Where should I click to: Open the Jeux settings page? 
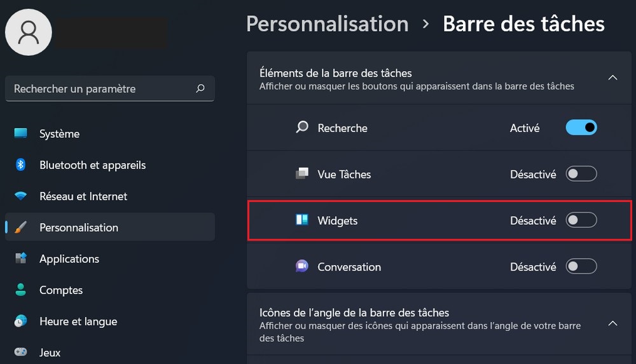point(50,353)
